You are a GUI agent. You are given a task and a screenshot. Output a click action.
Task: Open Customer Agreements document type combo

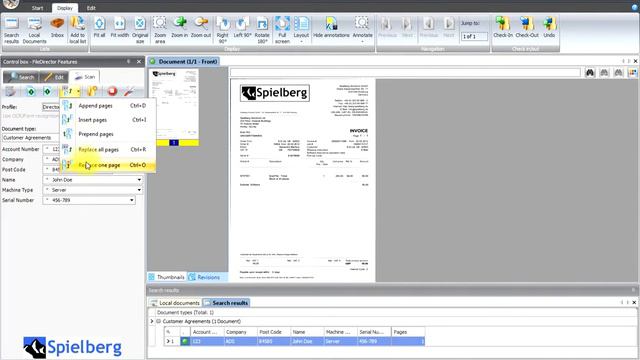tap(31, 138)
